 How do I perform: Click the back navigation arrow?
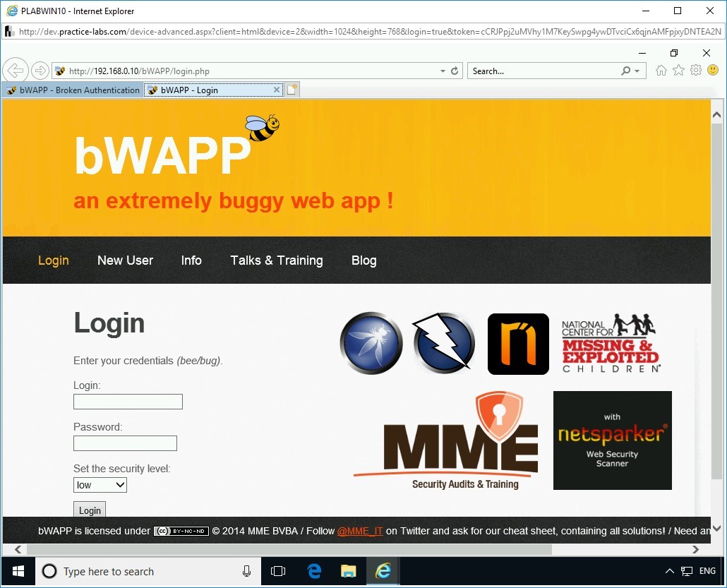[16, 70]
